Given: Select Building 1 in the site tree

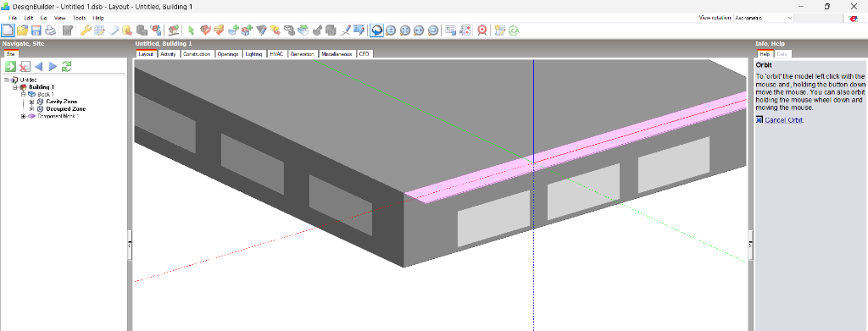Looking at the screenshot, I should click(x=42, y=87).
